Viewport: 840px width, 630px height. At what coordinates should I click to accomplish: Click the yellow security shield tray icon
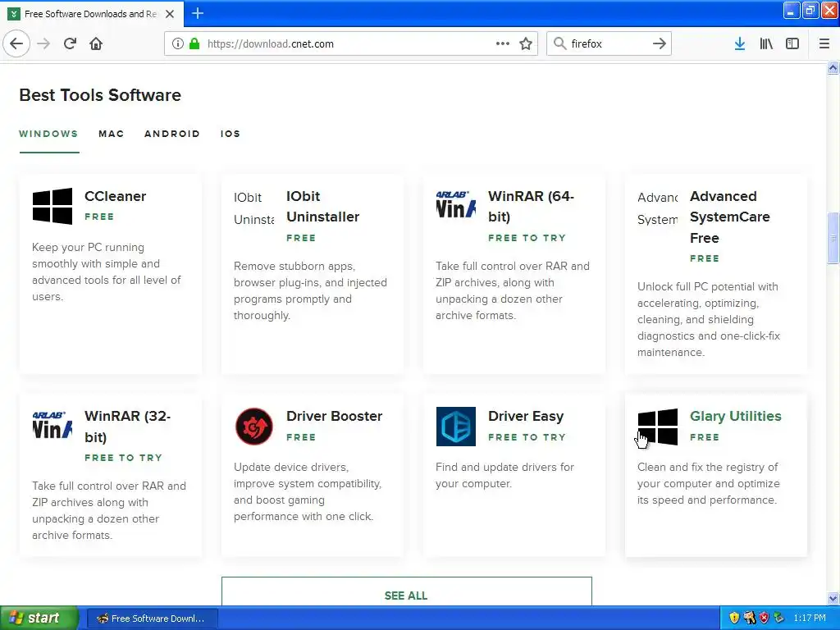coord(734,619)
